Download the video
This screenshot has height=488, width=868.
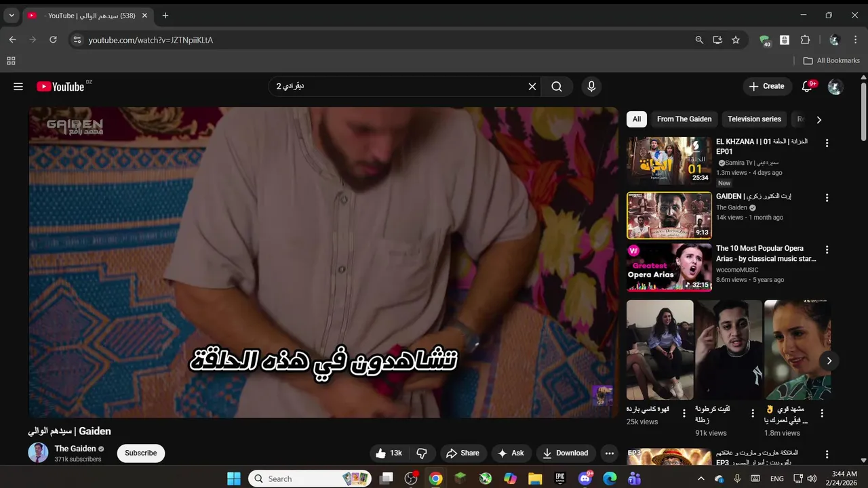[x=566, y=453]
